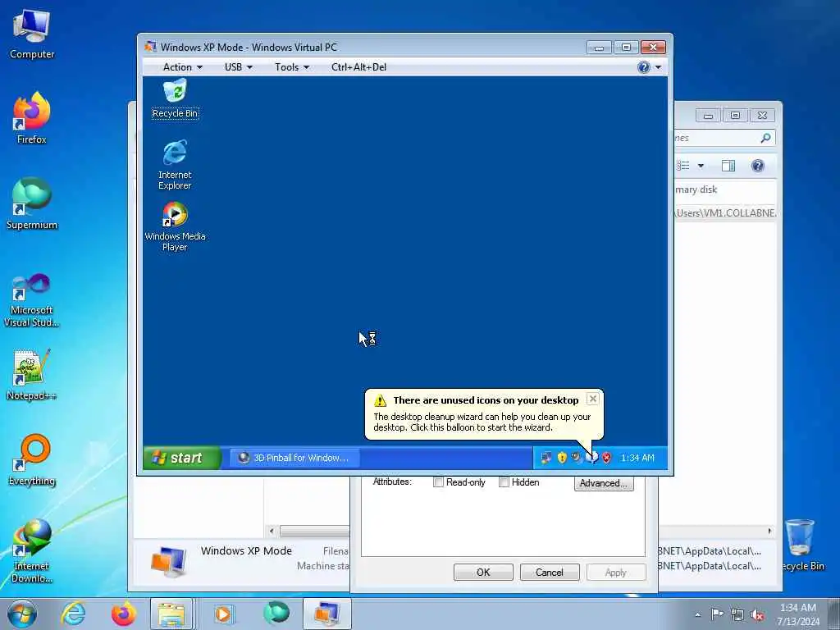Click the Virtual PC help icon
This screenshot has height=630, width=840.
pyautogui.click(x=643, y=67)
